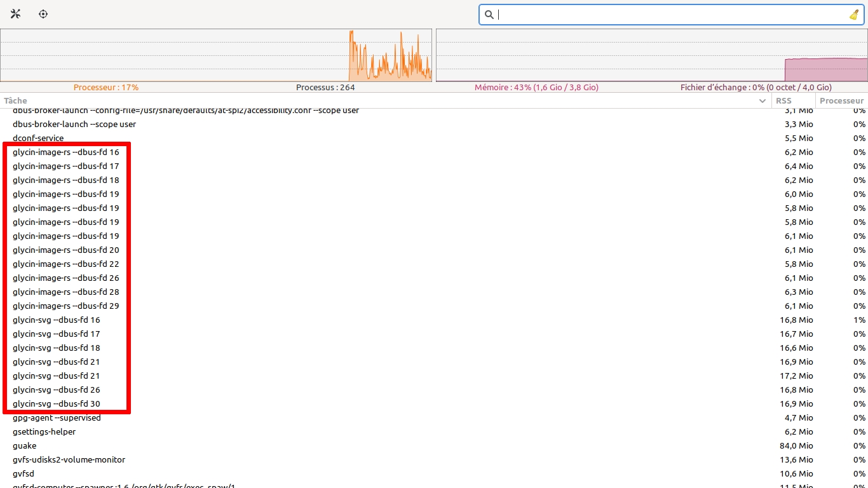This screenshot has width=868, height=488.
Task: Click the '16,6 Mio' RSS value
Action: pos(796,348)
